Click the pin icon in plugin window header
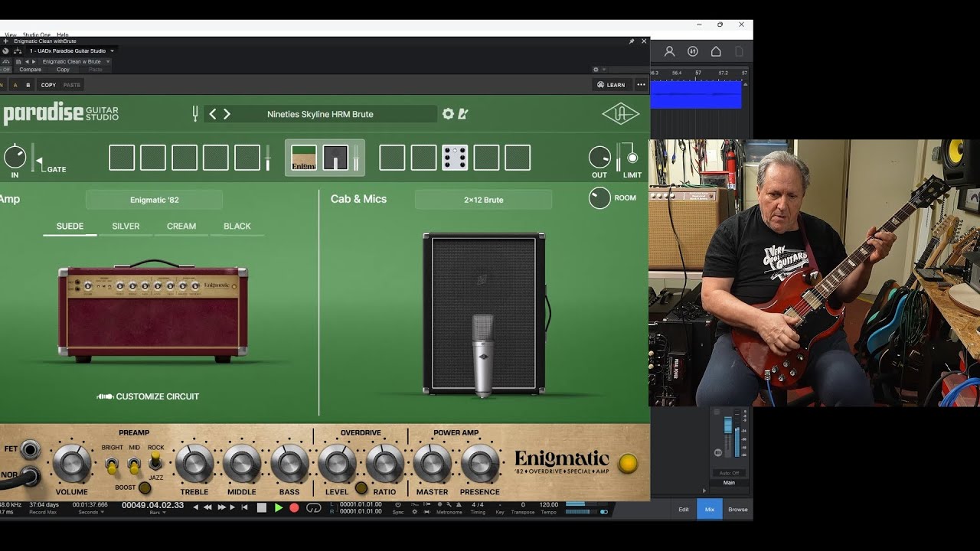Image resolution: width=980 pixels, height=551 pixels. tap(632, 41)
